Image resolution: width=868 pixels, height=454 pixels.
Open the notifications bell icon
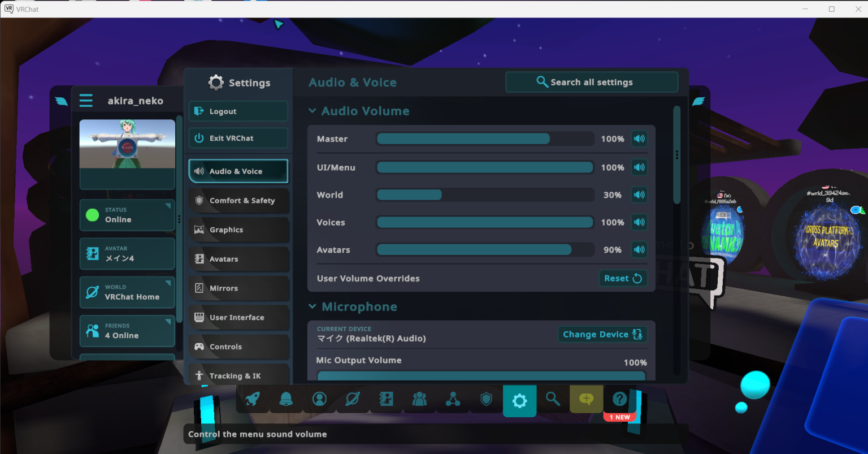point(286,400)
